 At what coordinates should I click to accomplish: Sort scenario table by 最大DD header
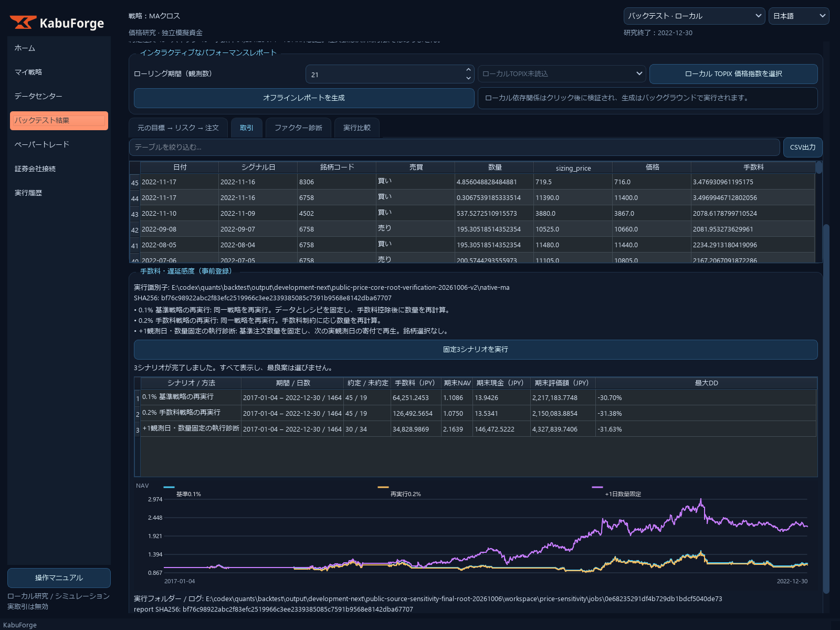click(706, 383)
